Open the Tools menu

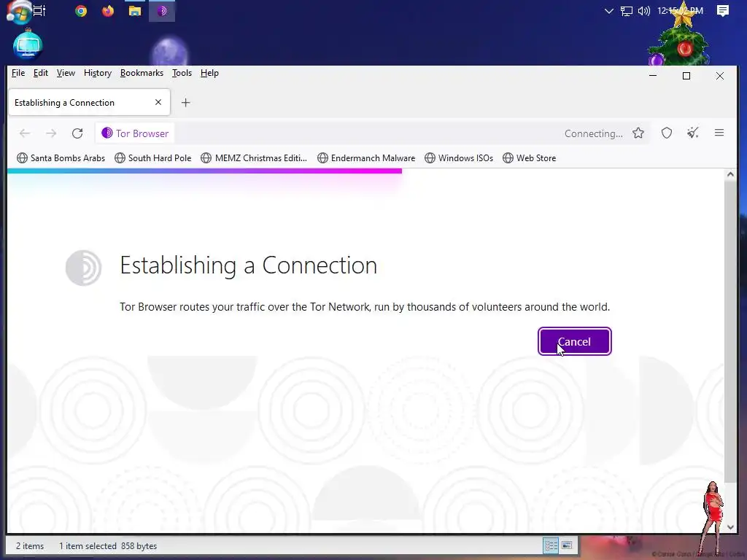[182, 73]
